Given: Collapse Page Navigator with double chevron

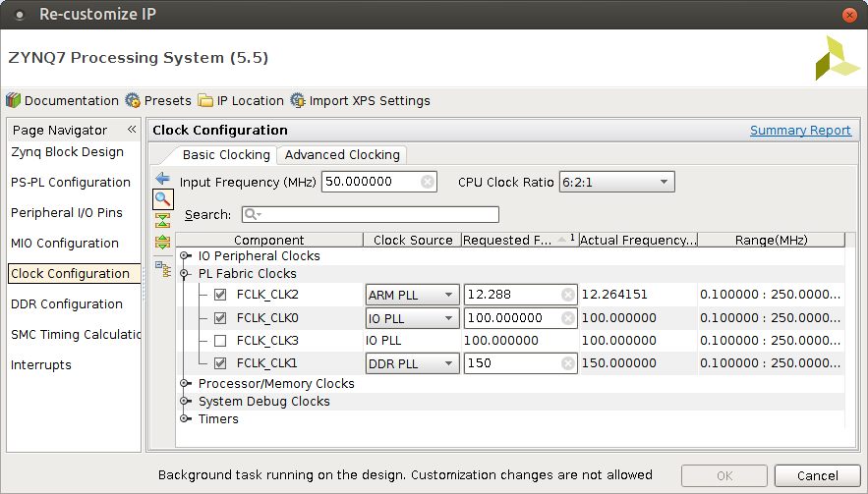Looking at the screenshot, I should [132, 130].
